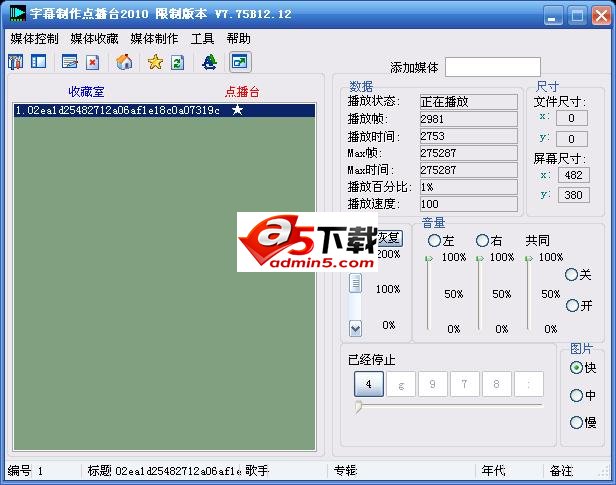The width and height of the screenshot is (616, 485).
Task: Select the 右 volume radio button
Action: 482,240
